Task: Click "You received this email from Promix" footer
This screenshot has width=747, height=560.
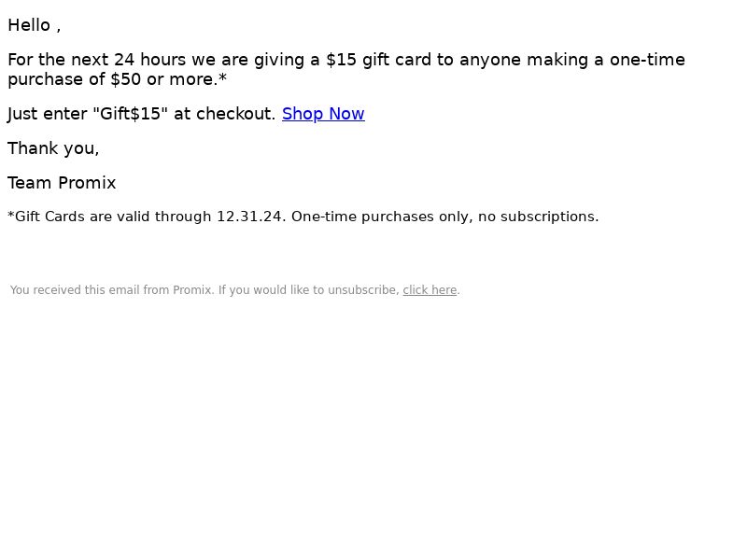Action: pos(111,290)
